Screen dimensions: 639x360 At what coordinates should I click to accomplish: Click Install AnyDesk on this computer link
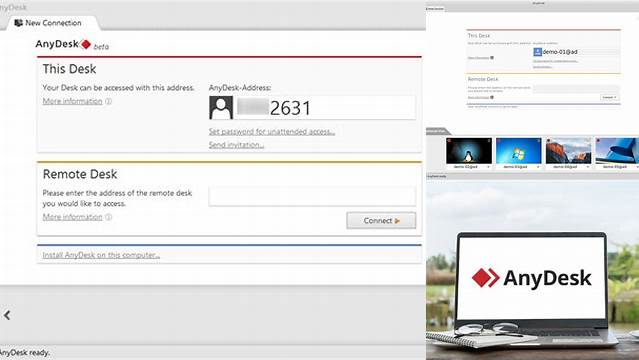coord(101,255)
